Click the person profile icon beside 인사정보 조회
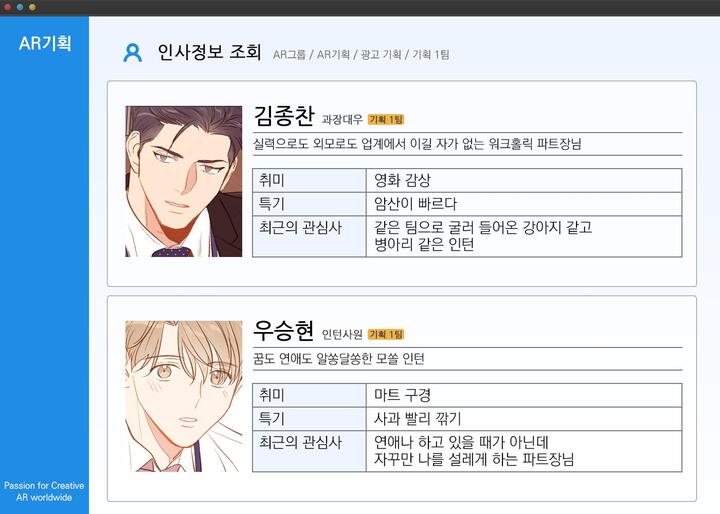This screenshot has width=720, height=514. [x=133, y=53]
